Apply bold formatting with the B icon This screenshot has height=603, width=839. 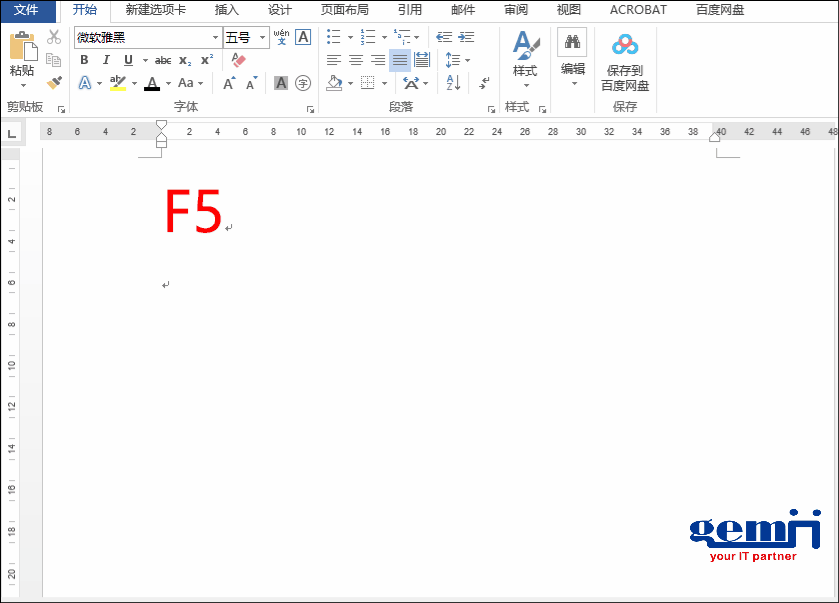(84, 60)
